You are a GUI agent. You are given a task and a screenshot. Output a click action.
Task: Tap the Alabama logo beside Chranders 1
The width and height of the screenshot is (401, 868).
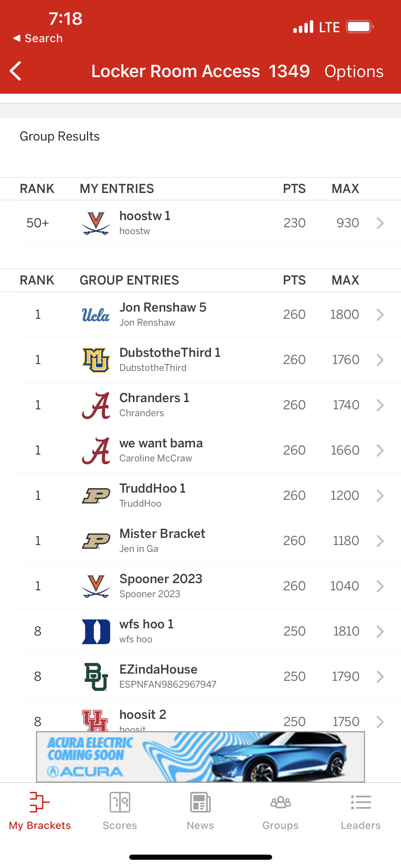(96, 405)
